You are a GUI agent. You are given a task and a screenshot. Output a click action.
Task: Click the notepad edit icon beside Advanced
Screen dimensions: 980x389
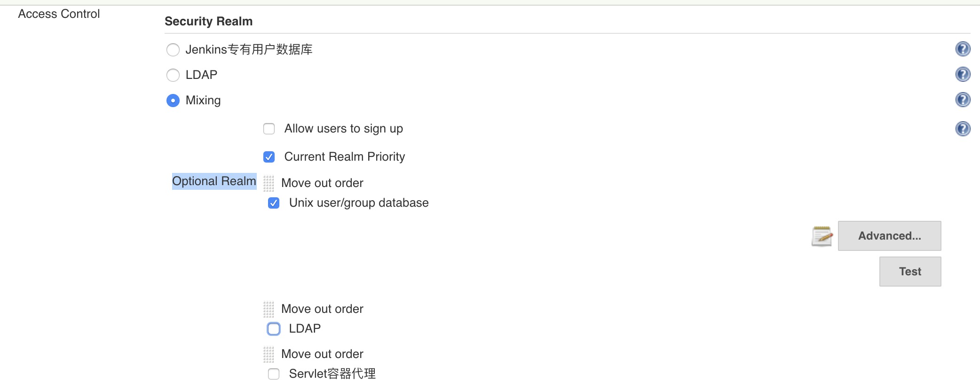822,236
